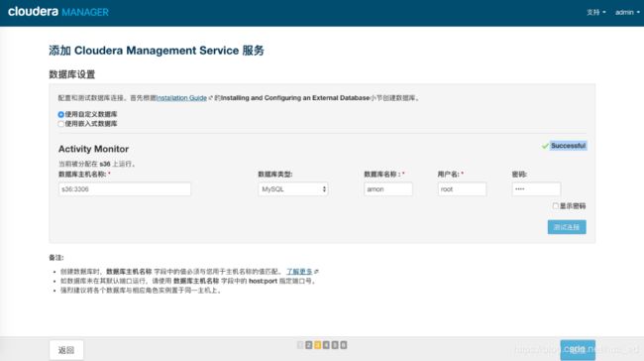The width and height of the screenshot is (644, 361).
Task: Click the Cloudera Manager logo
Action: (57, 12)
